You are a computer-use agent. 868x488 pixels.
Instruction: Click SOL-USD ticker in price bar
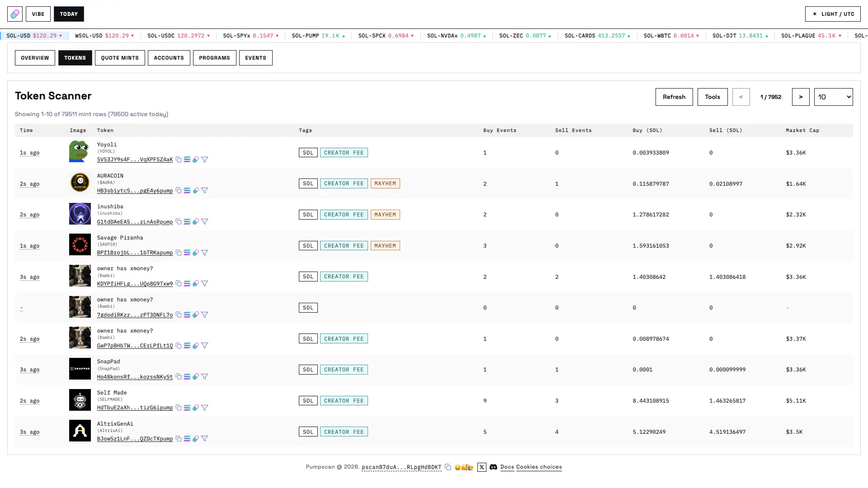[x=34, y=35]
